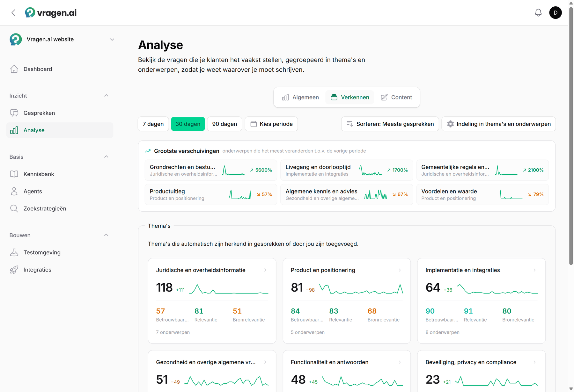Viewport: 574px width, 392px height.
Task: Open the Gemeentelijke regels en... shift card
Action: coord(482,171)
